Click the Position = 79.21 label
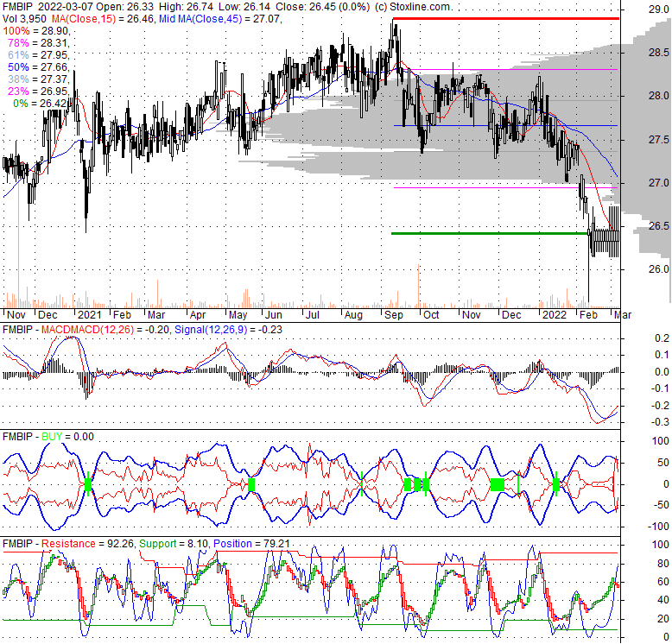Viewport: 672px width, 644px height. (x=251, y=543)
